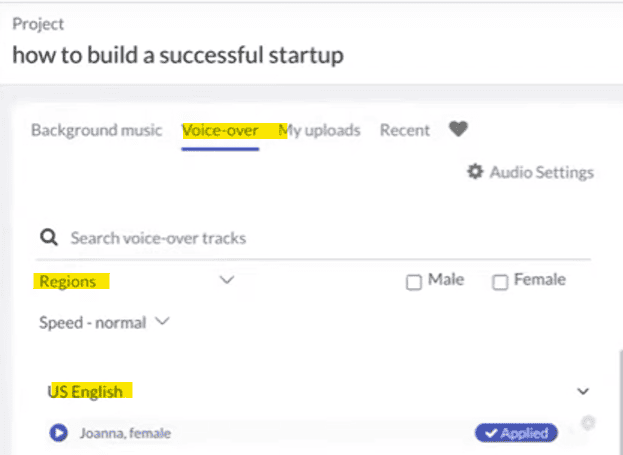
Task: Open the My uploads tab
Action: [x=320, y=130]
